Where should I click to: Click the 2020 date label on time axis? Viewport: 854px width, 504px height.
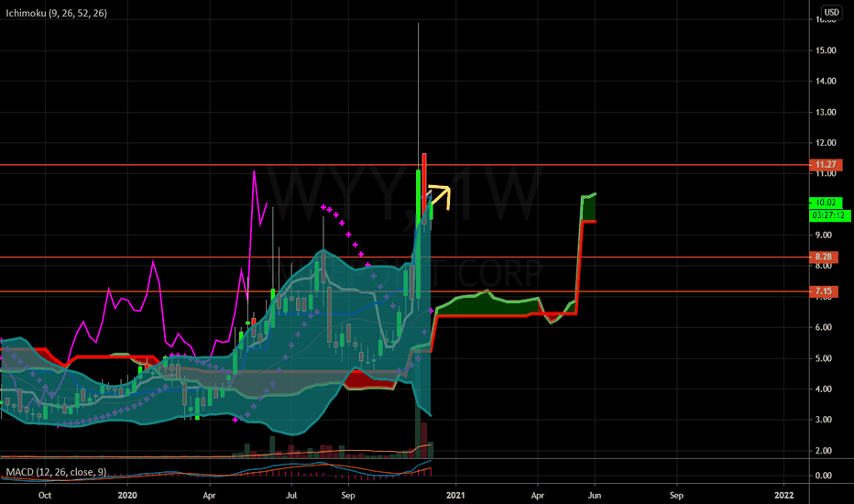[127, 495]
